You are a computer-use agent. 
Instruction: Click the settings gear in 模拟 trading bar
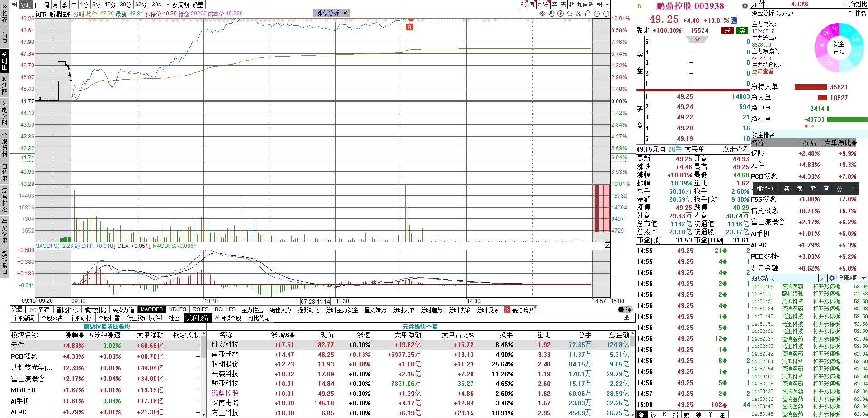coord(839,189)
